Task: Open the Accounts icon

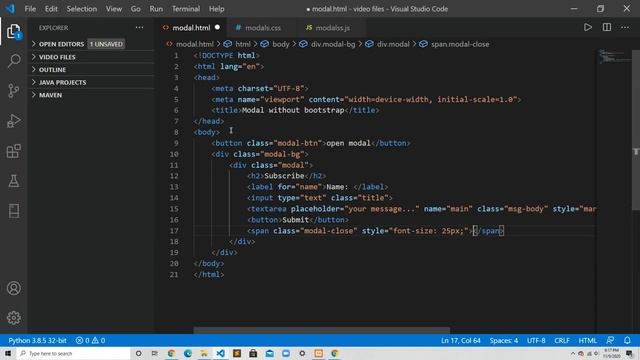Action: tap(13, 288)
